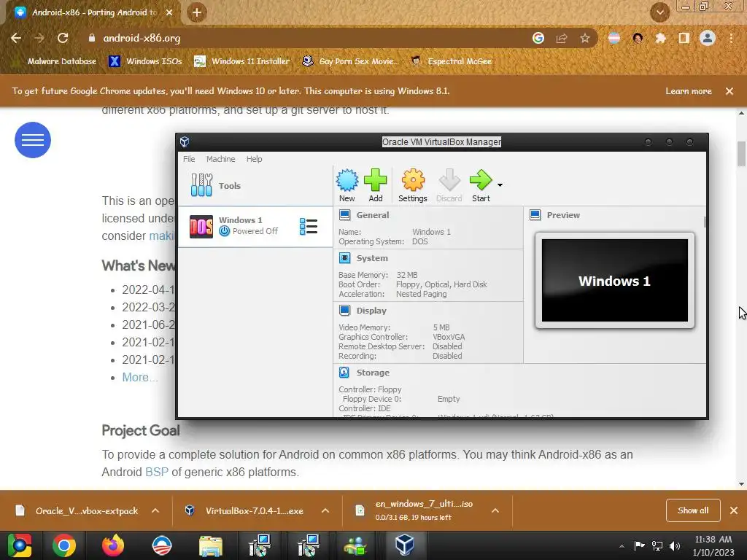The image size is (747, 560).
Task: Click the address bar showing android-x86.org
Action: pos(305,38)
